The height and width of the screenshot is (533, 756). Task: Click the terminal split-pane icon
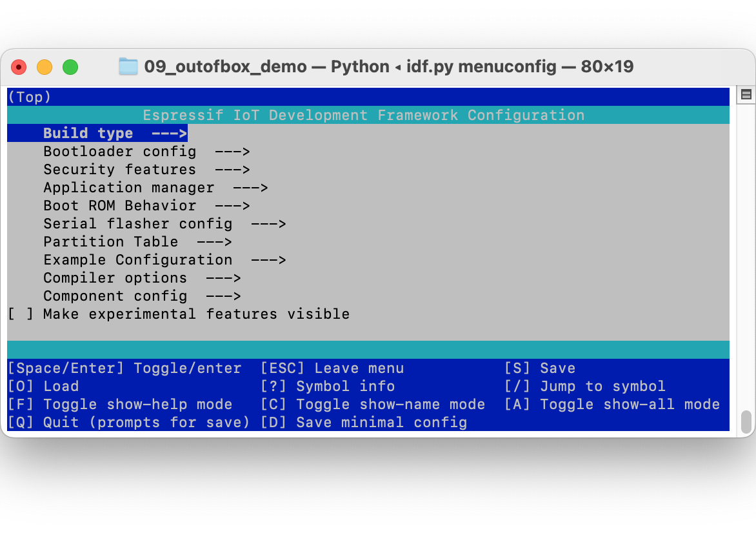coord(746,95)
